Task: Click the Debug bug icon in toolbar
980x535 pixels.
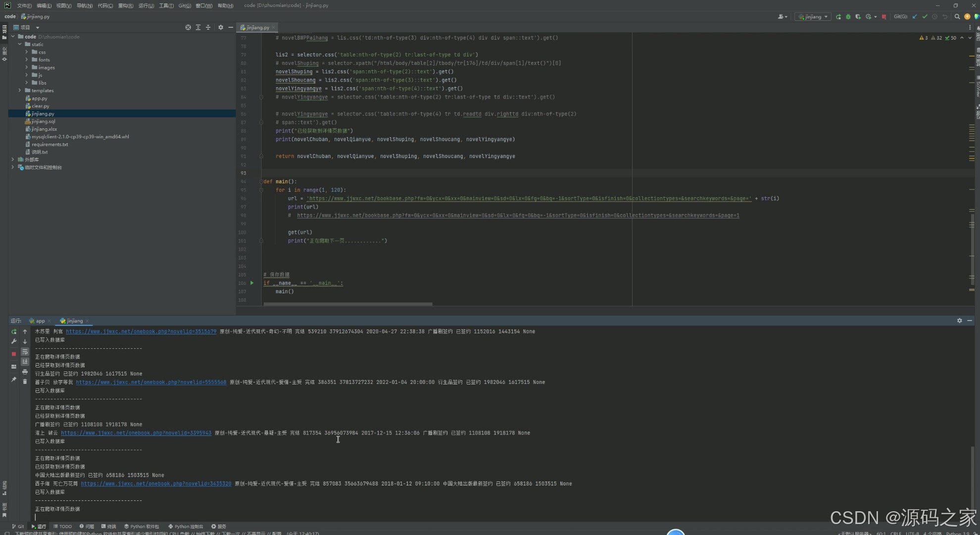Action: pyautogui.click(x=848, y=17)
